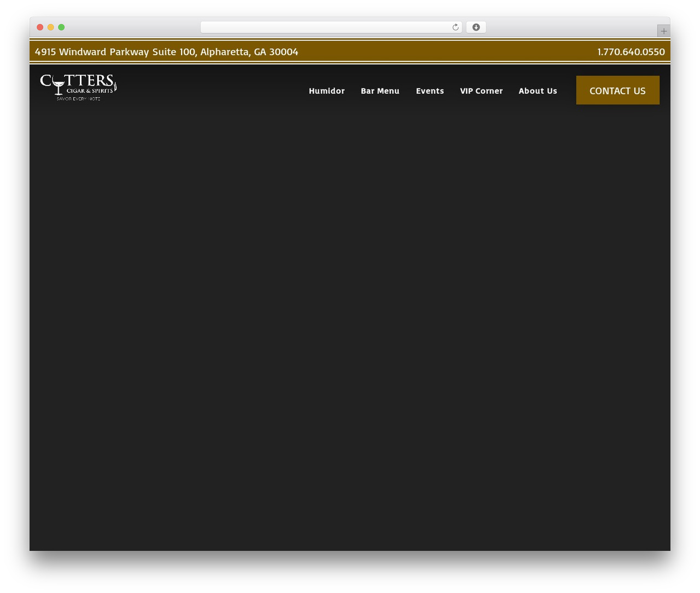Add a new tab with plus icon
Viewport: 700px width, 593px height.
click(x=663, y=31)
